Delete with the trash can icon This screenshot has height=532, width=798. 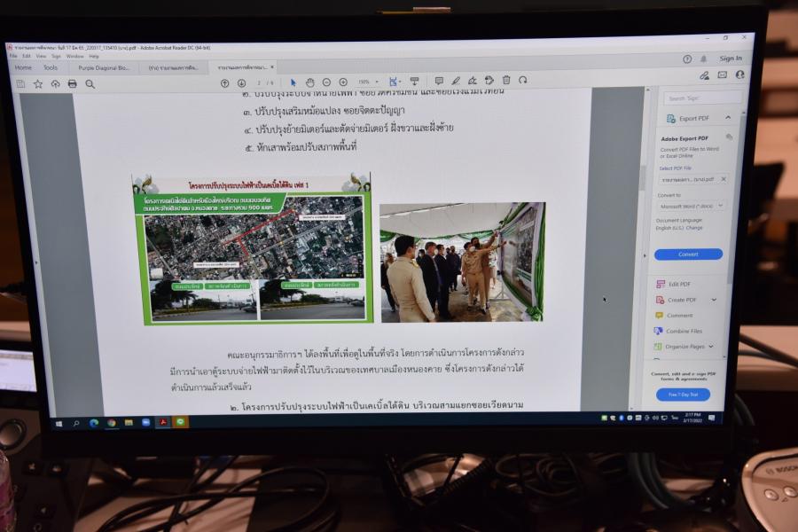pos(506,80)
